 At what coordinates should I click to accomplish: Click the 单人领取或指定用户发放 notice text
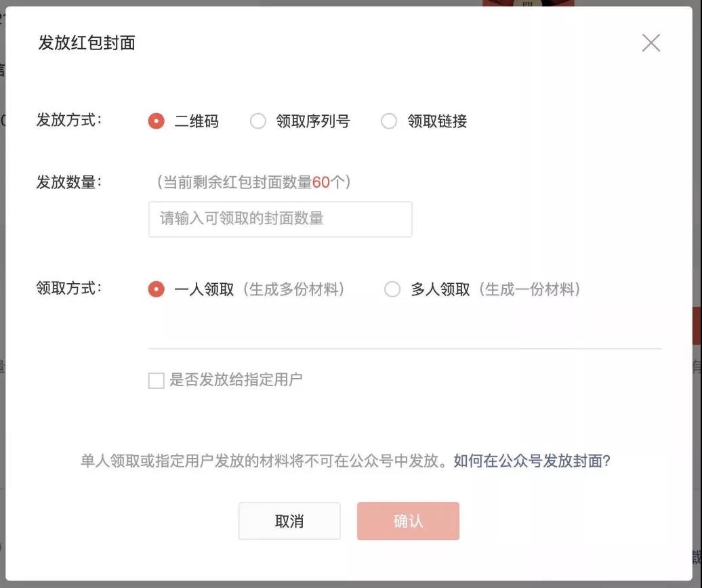[264, 461]
